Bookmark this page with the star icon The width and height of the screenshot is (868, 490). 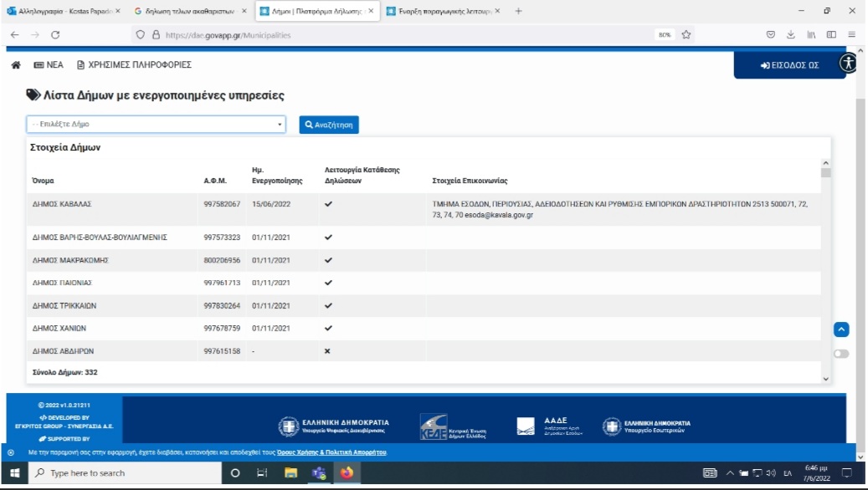point(686,34)
